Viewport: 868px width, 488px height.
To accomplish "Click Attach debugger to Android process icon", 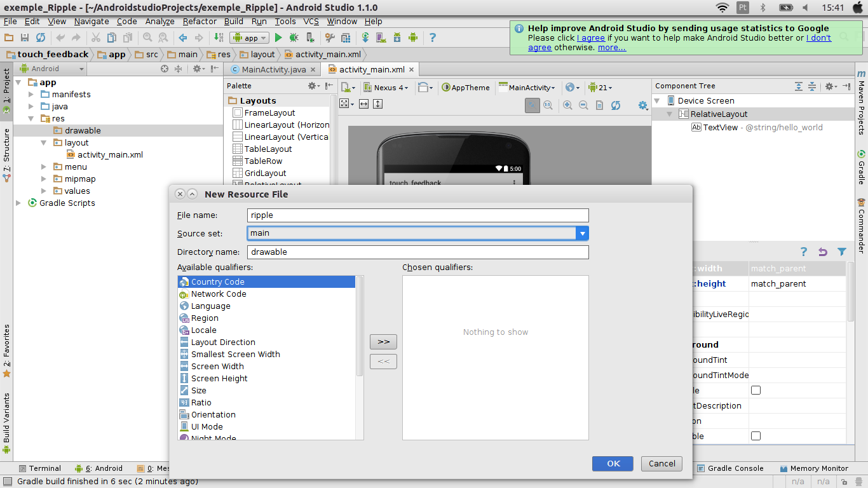I will pos(311,37).
